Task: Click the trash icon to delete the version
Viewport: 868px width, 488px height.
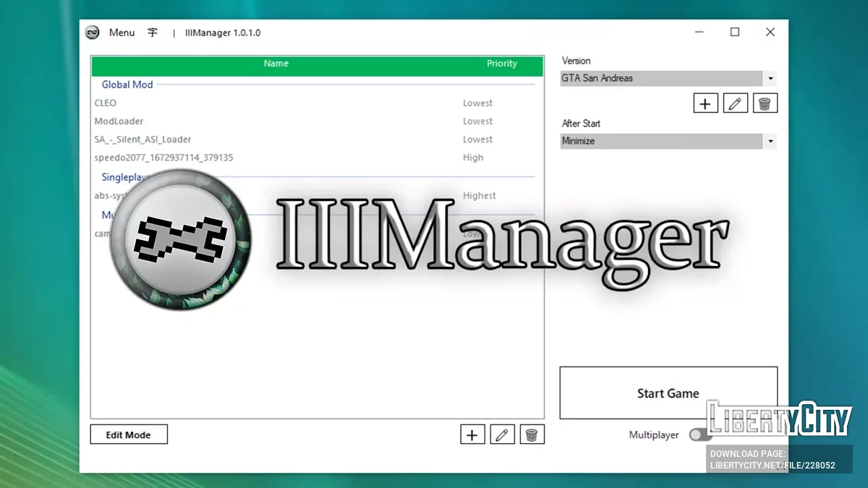Action: point(765,103)
